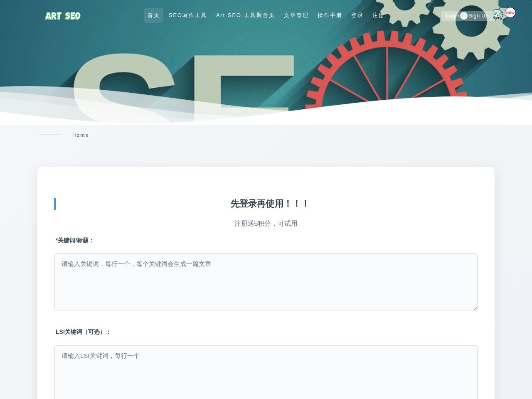Open the NEW speech bubble badge
The image size is (532, 399).
pos(510,12)
